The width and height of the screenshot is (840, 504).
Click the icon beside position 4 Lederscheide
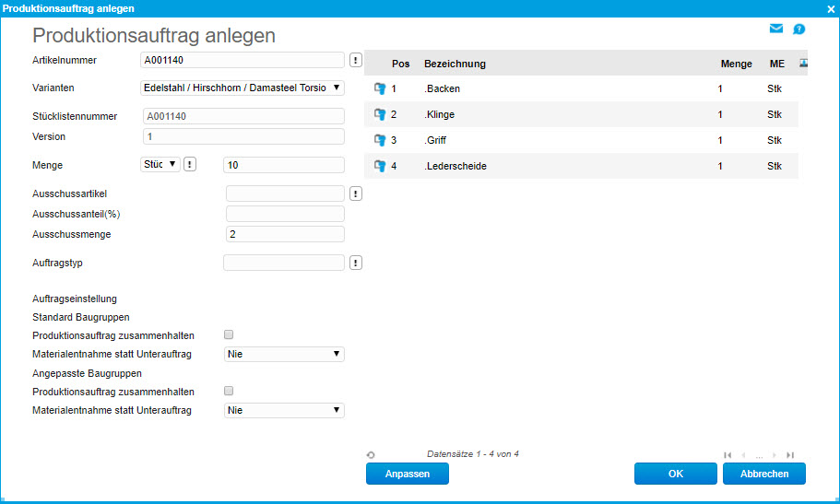click(x=379, y=166)
